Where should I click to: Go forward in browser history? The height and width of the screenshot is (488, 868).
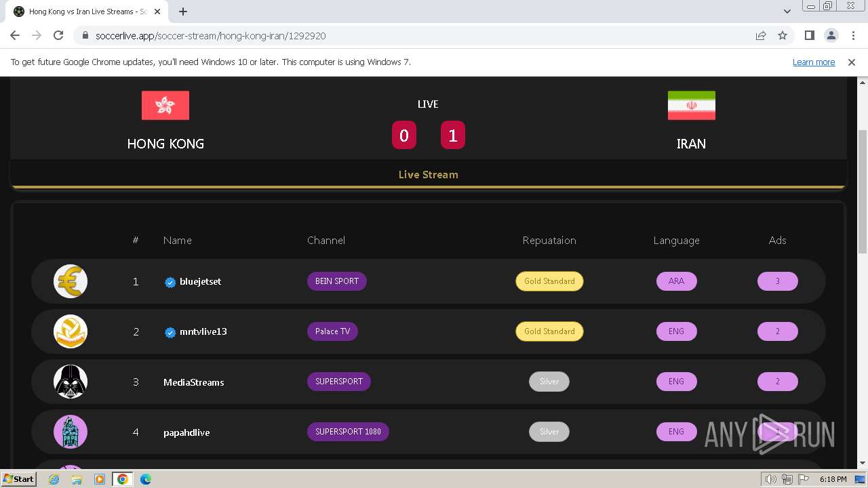(37, 35)
